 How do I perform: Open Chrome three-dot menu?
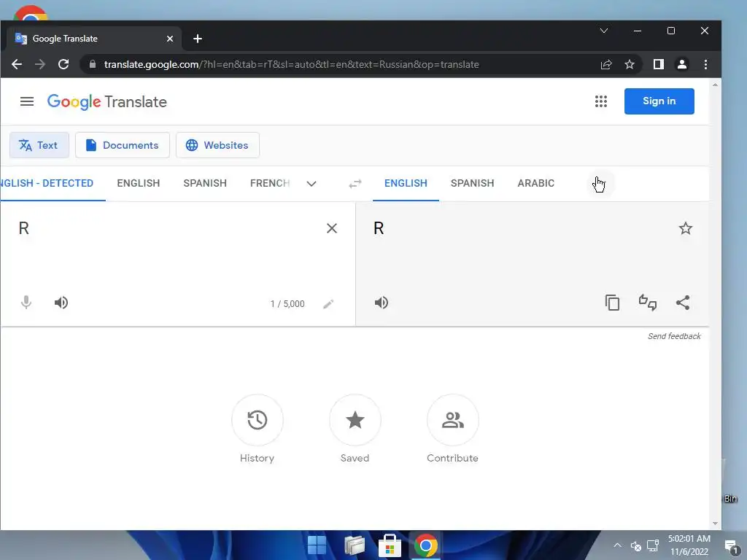[705, 64]
